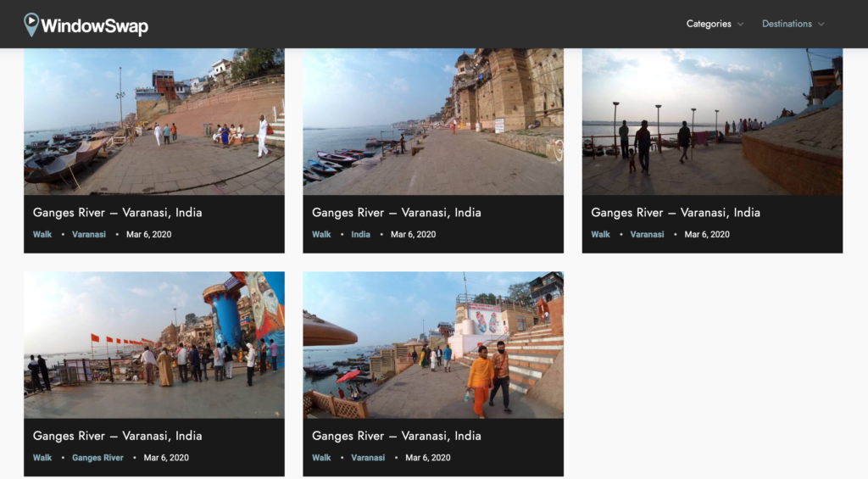Open the title under the sunset silhouette video

coord(675,213)
